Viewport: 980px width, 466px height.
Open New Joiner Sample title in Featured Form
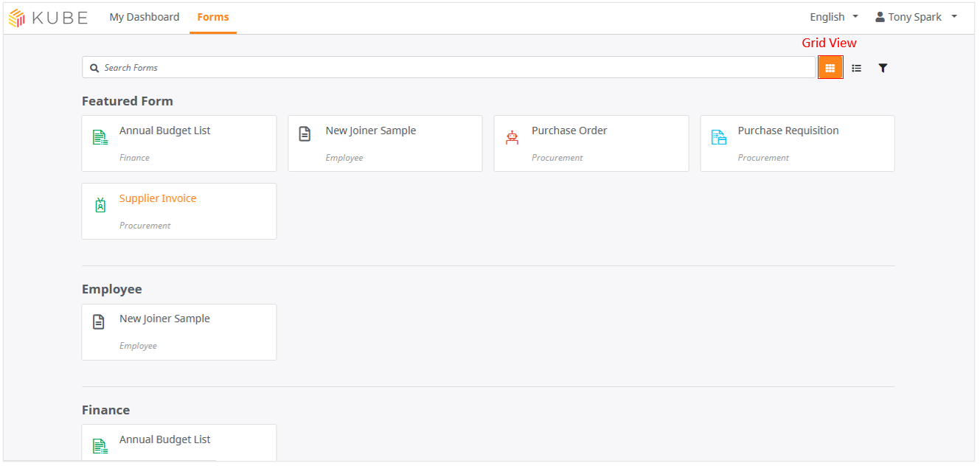click(x=371, y=131)
